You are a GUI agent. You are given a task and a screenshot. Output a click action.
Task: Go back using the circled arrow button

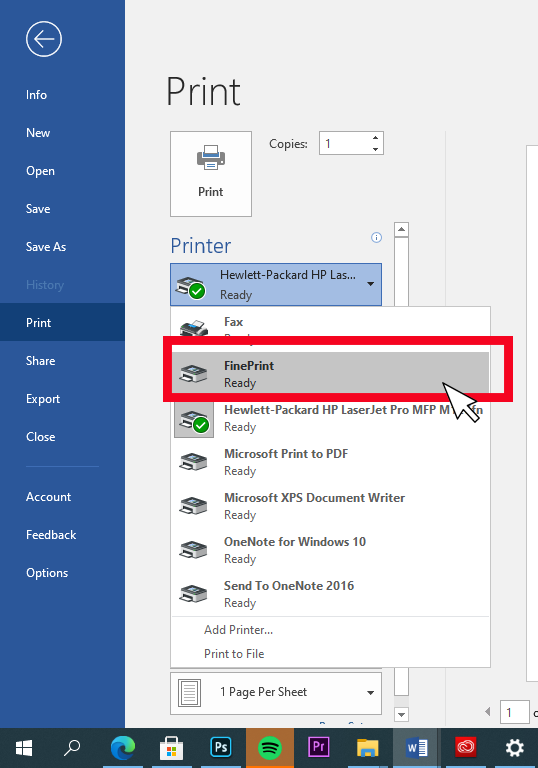44,39
